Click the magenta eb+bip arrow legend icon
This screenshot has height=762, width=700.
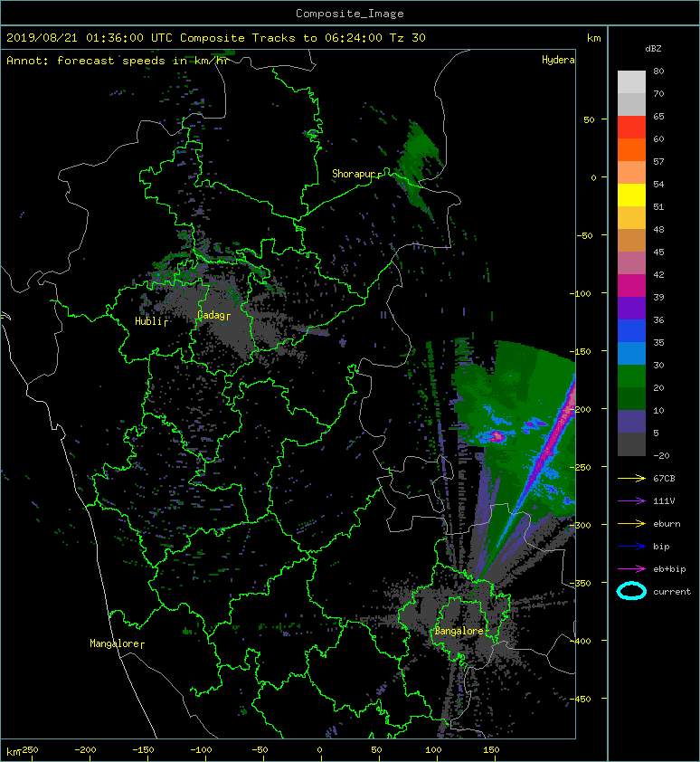tap(631, 569)
